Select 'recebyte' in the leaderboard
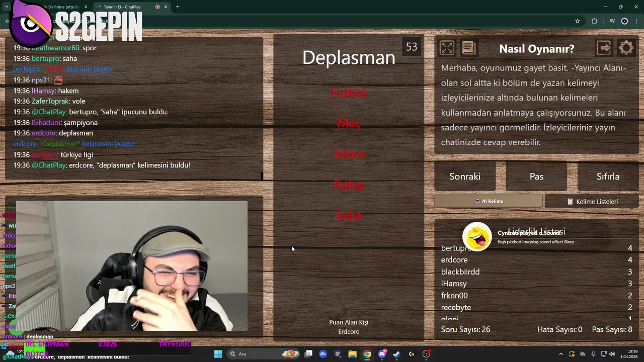The width and height of the screenshot is (644, 362). [x=456, y=307]
